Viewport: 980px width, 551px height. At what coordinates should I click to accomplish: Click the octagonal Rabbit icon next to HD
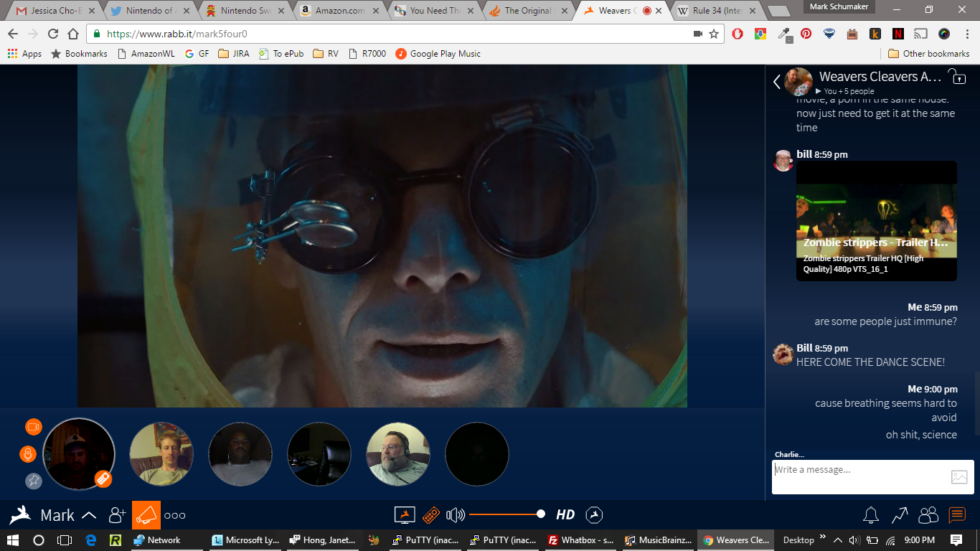tap(594, 514)
